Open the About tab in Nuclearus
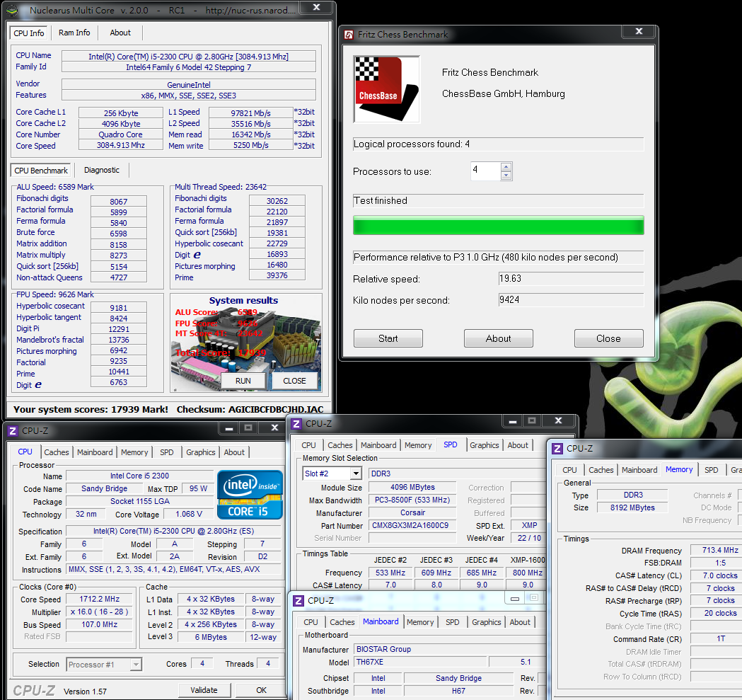 120,33
